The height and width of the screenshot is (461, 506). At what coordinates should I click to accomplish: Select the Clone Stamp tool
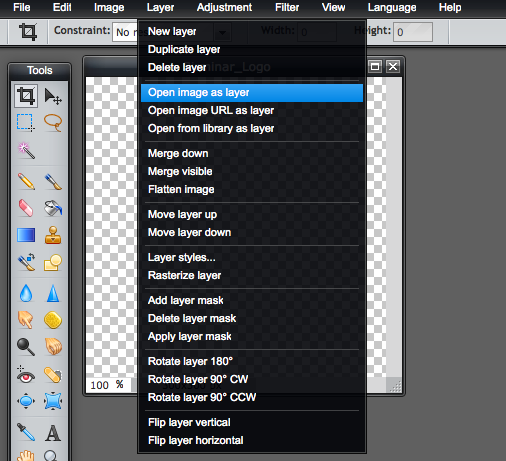(53, 235)
